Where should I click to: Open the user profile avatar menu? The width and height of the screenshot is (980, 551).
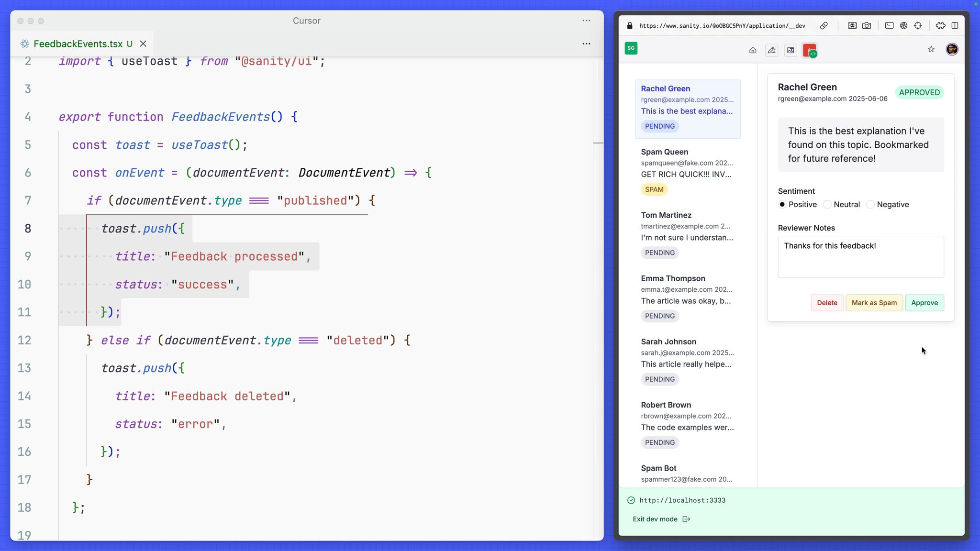952,49
